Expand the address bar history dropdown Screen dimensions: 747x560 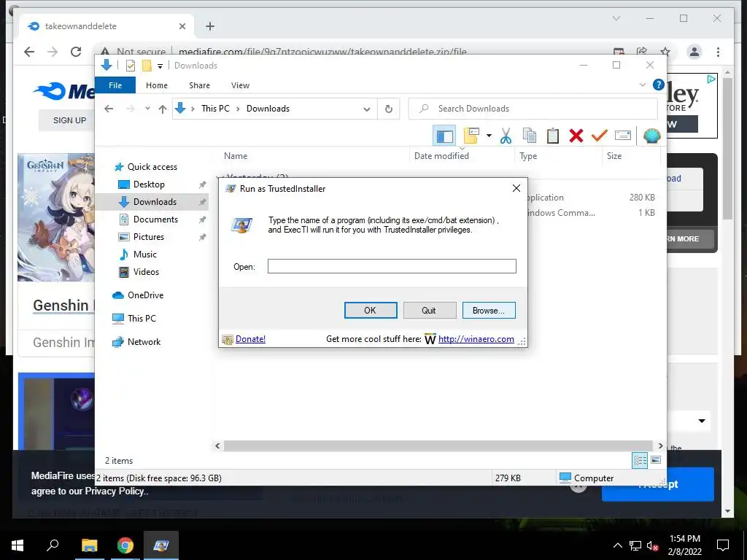pos(366,109)
